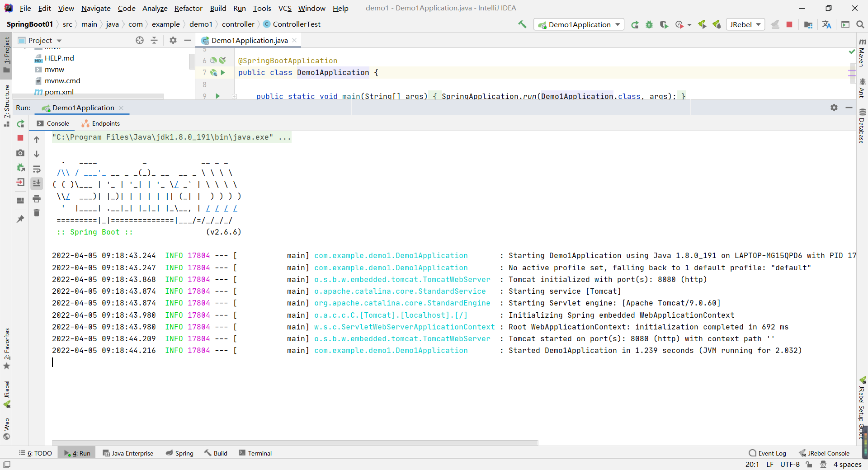Collapse all nodes in the Project panel
868x470 pixels.
pyautogui.click(x=154, y=40)
